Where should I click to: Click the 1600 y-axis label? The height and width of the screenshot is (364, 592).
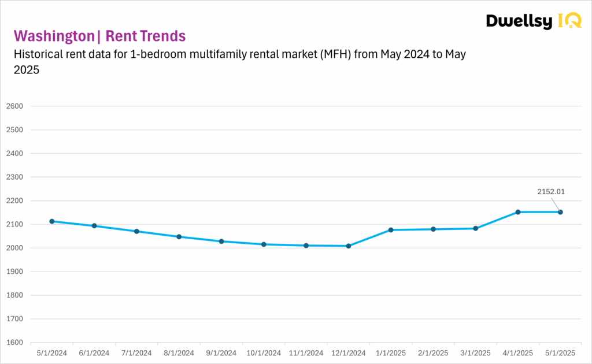(x=14, y=343)
